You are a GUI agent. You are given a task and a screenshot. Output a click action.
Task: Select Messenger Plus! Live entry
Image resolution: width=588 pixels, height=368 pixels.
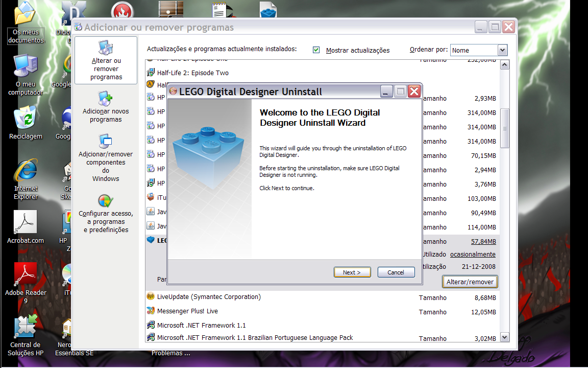pyautogui.click(x=187, y=311)
